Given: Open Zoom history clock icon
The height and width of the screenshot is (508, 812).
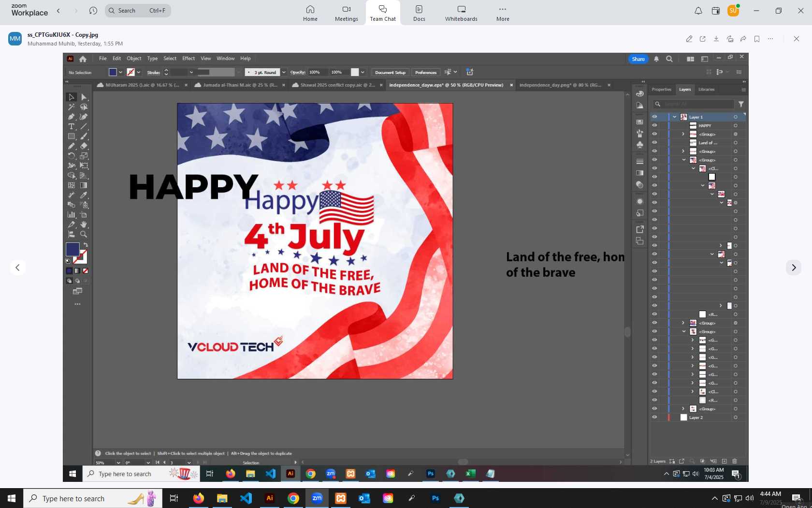Looking at the screenshot, I should [x=93, y=11].
